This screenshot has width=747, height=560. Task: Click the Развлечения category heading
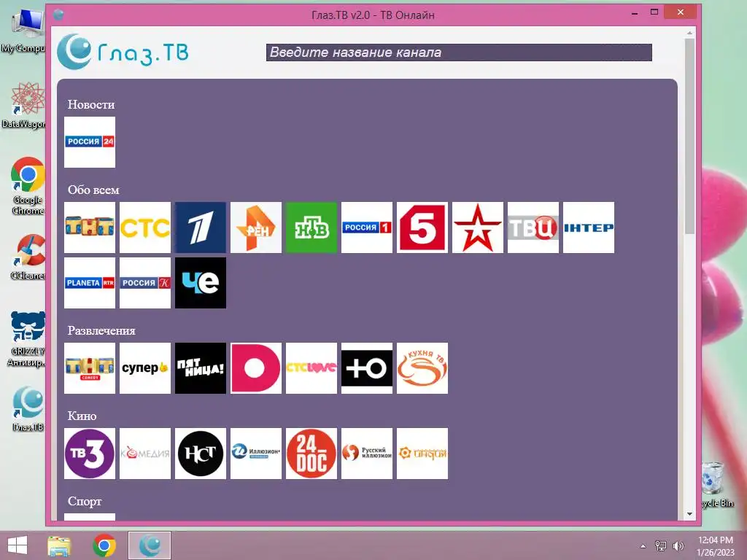click(x=101, y=330)
